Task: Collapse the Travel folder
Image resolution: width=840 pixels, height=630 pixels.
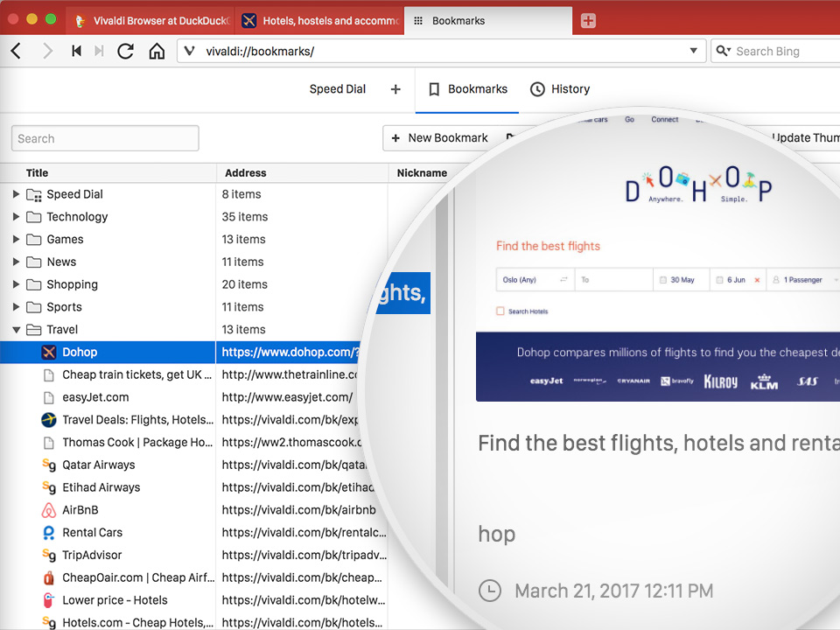Action: (x=16, y=330)
